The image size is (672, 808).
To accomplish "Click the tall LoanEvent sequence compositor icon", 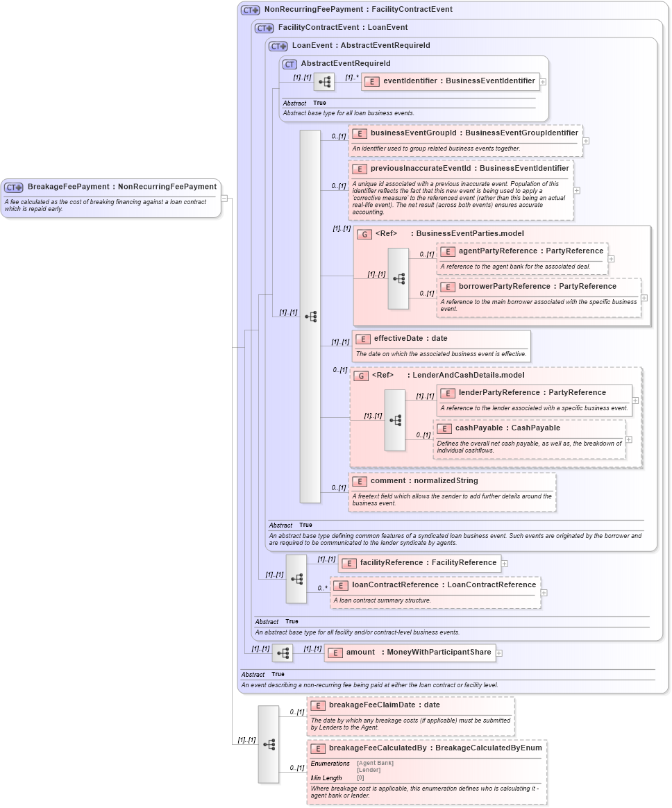I will point(310,317).
